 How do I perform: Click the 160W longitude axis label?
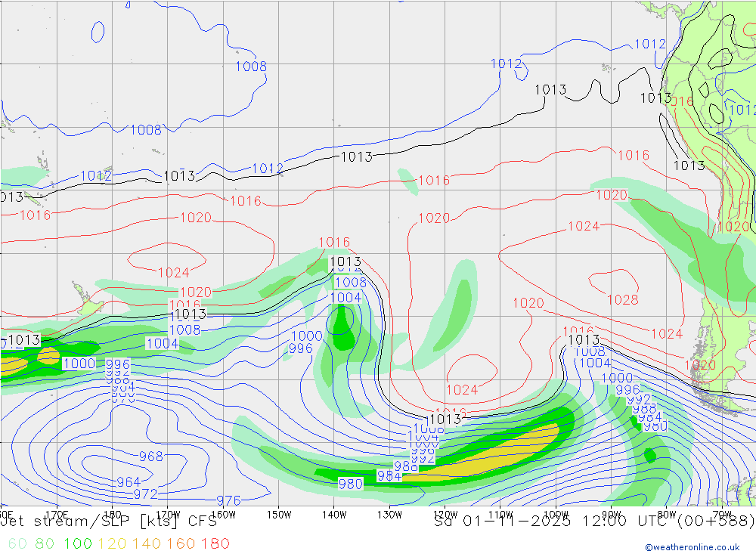pyautogui.click(x=223, y=515)
